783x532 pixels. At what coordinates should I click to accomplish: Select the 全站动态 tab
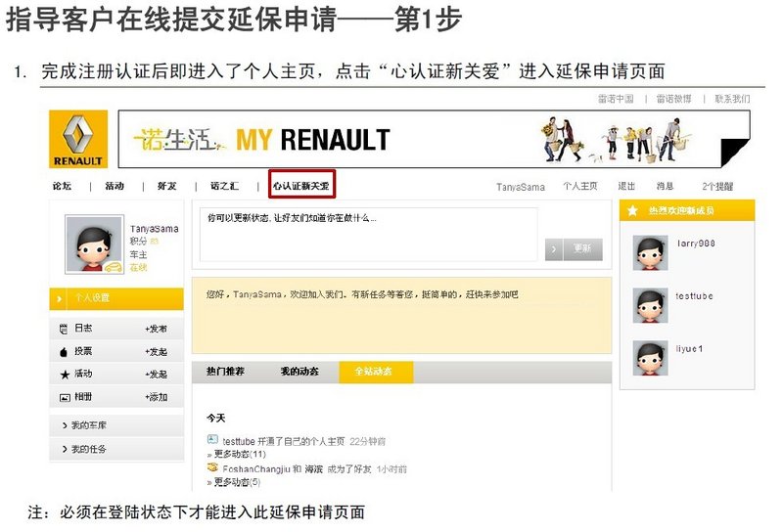point(376,373)
